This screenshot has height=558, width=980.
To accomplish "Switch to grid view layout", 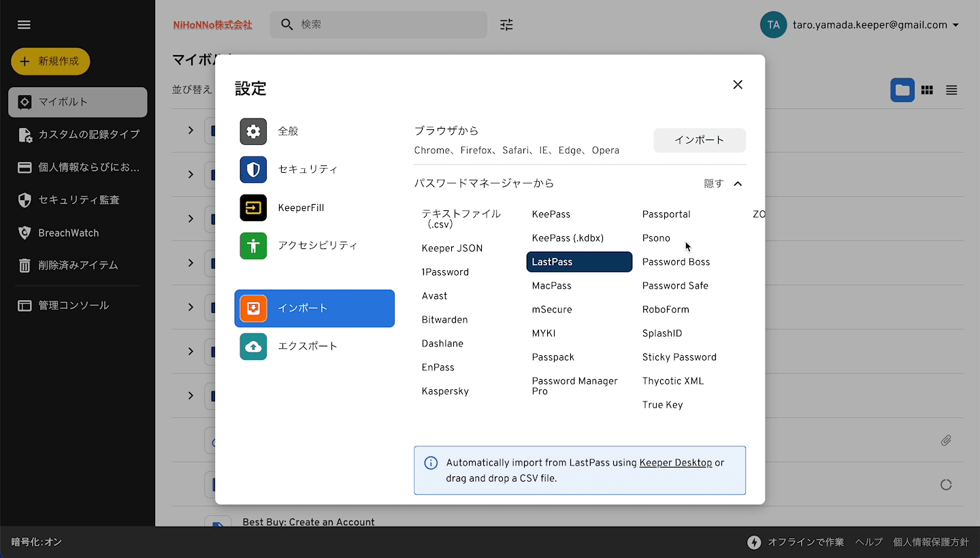I will (926, 90).
